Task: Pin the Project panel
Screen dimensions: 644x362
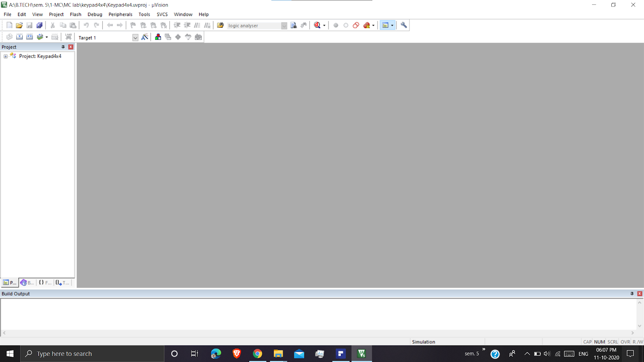Action: click(x=63, y=47)
